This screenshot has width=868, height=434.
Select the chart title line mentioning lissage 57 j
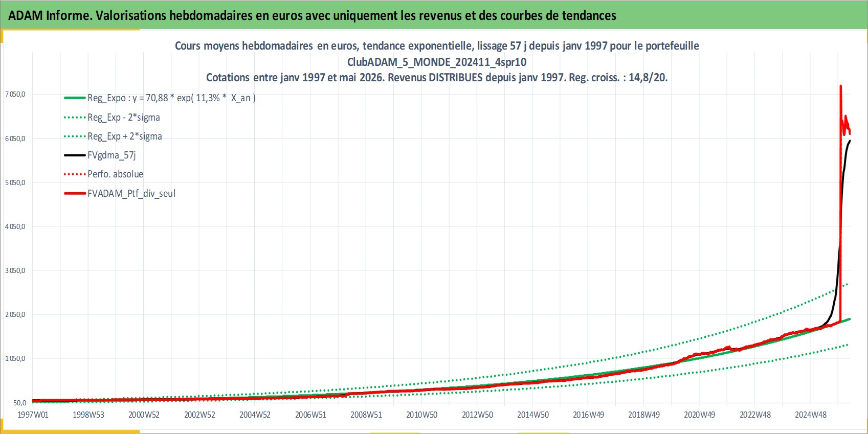click(x=437, y=45)
